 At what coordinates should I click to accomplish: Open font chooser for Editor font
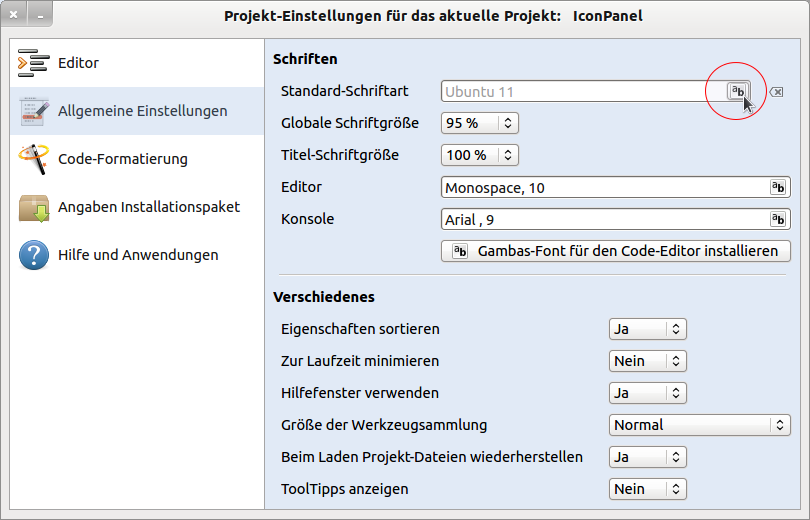click(x=777, y=187)
